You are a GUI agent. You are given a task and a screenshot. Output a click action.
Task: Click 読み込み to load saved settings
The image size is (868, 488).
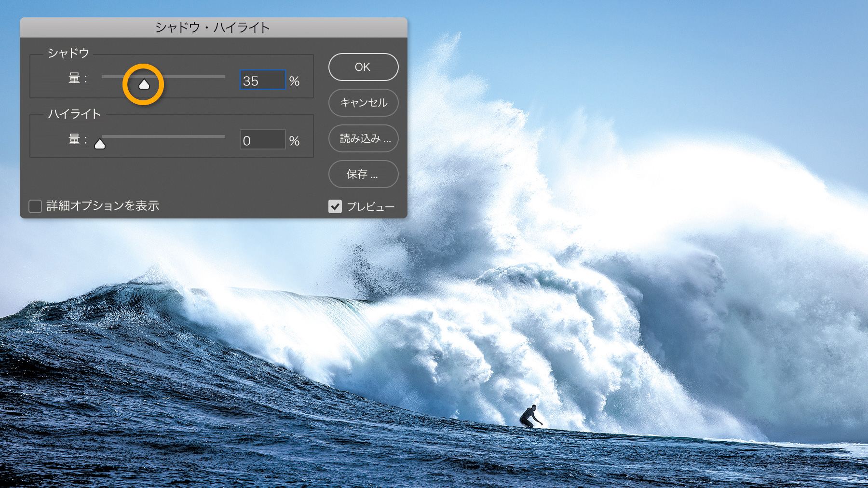click(363, 138)
